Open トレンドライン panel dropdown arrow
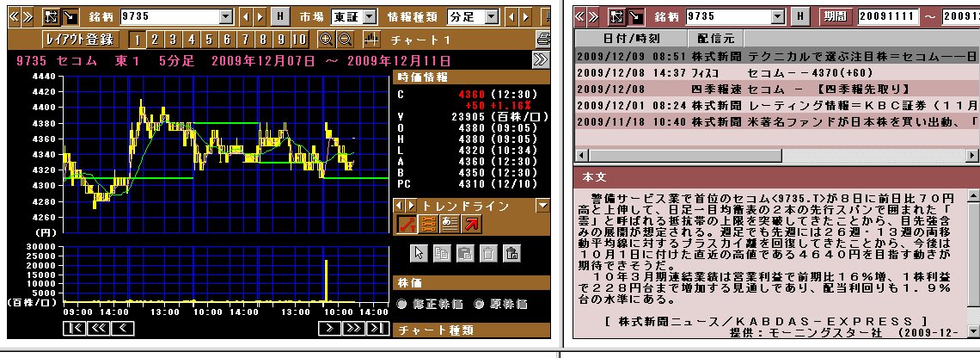Viewport: 980px width, 358px height. point(542,206)
